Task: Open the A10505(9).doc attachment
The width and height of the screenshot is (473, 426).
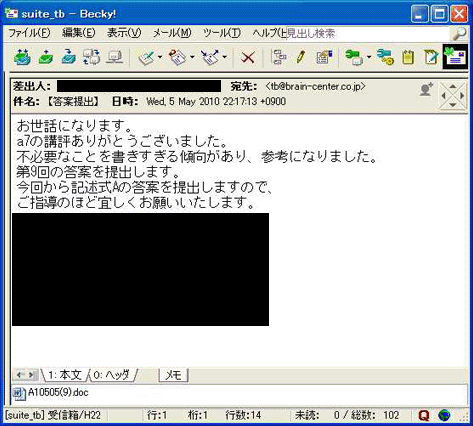Action: [51, 393]
